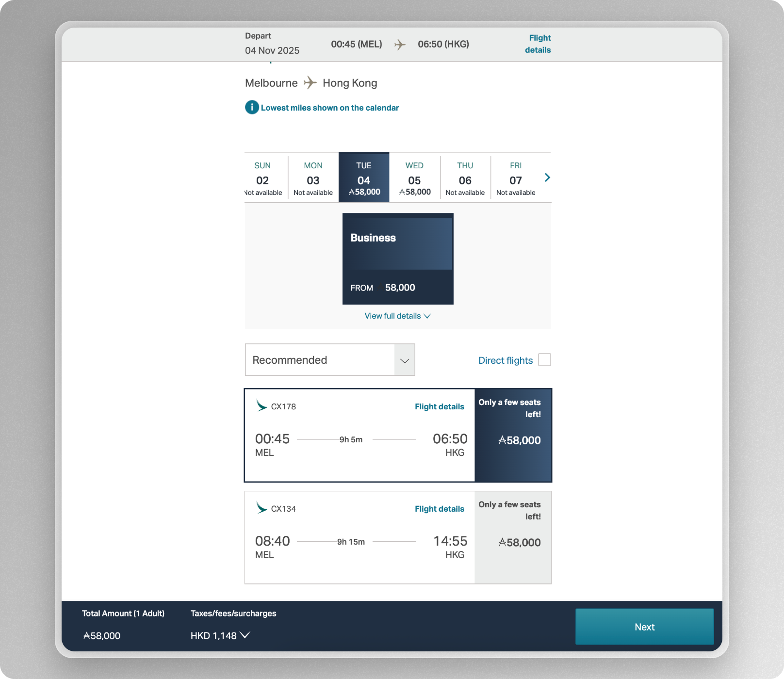Click the 00:45 departure time on CX178
The image size is (784, 679).
(272, 439)
